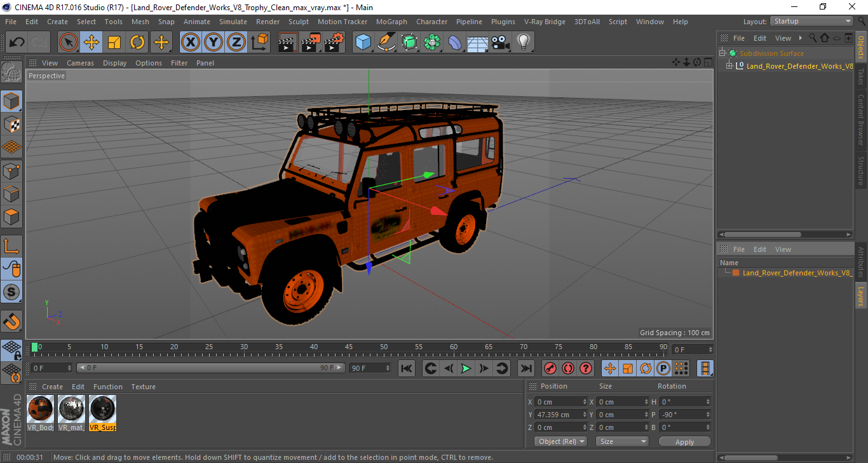Toggle the magnet Soft Selection icon
The width and height of the screenshot is (868, 463).
(x=11, y=321)
